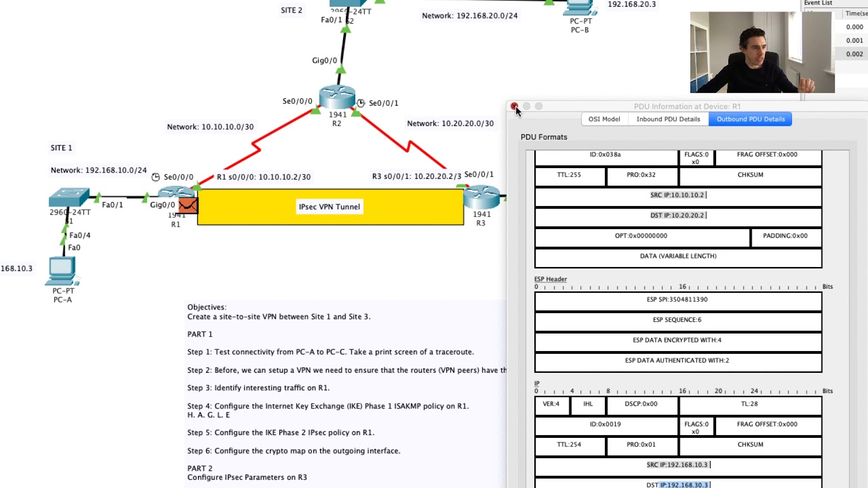Click the SRC IP:192.168.10.3 field
This screenshot has width=868, height=488.
pyautogui.click(x=678, y=465)
